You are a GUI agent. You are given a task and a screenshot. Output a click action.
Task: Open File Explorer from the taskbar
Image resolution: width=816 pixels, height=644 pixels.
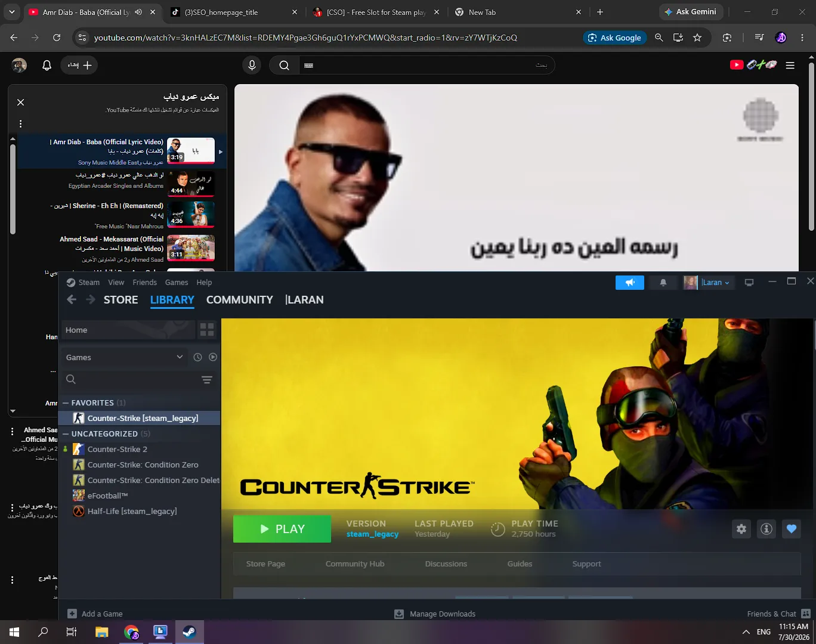pyautogui.click(x=102, y=632)
